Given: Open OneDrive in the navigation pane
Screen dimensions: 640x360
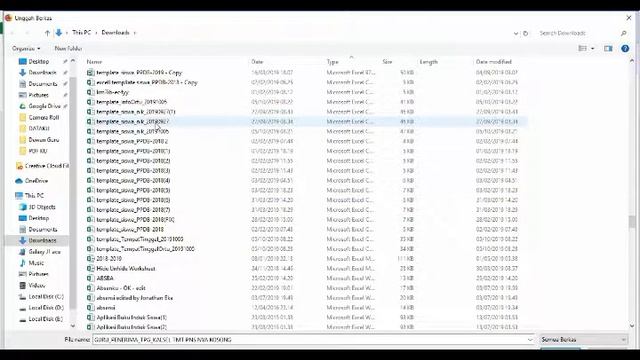Looking at the screenshot, I should click(x=36, y=181).
